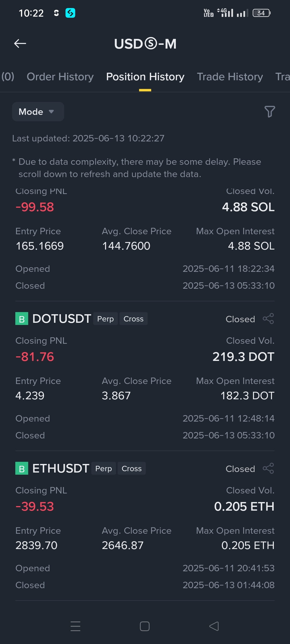The height and width of the screenshot is (644, 290).
Task: Click the Mode dropdown arrow
Action: [51, 112]
